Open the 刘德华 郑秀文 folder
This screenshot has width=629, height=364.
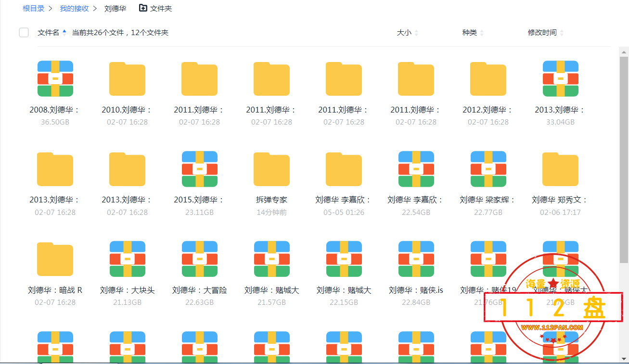click(x=560, y=169)
